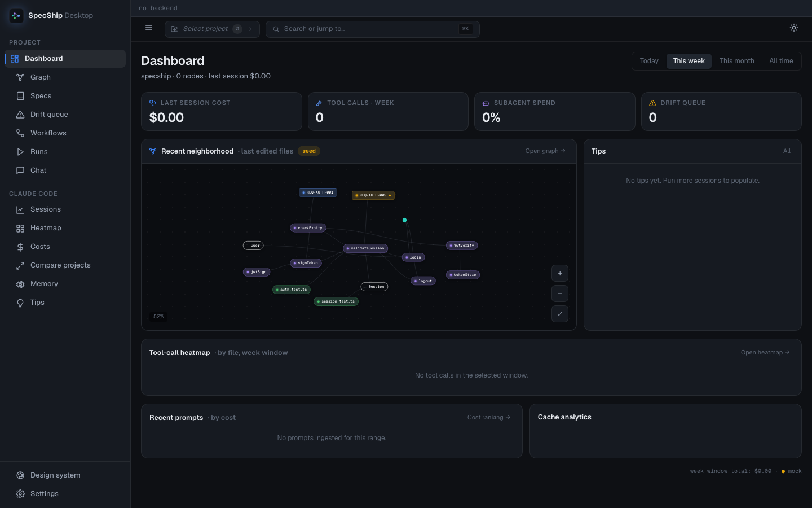Fit graph view with expand icon
The height and width of the screenshot is (508, 812).
click(x=560, y=314)
